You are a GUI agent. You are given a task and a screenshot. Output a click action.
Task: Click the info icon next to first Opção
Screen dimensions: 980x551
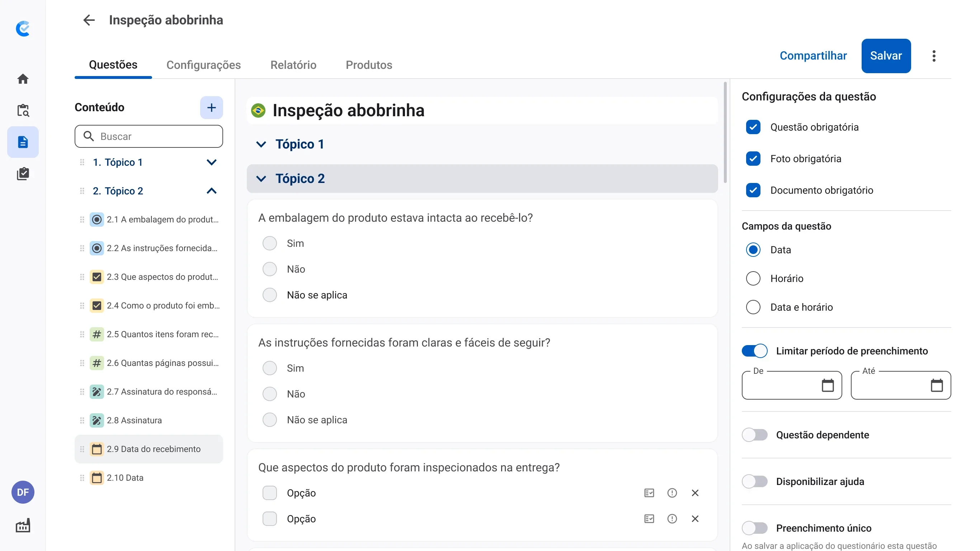coord(672,493)
